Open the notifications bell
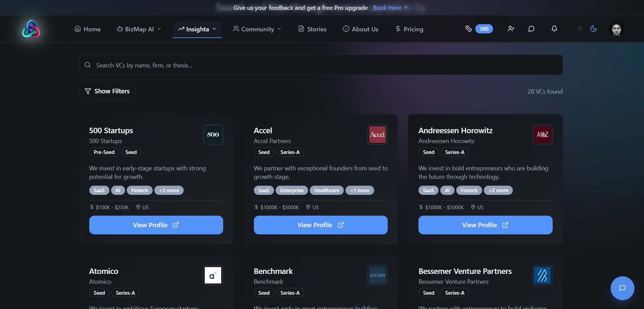 coord(554,29)
